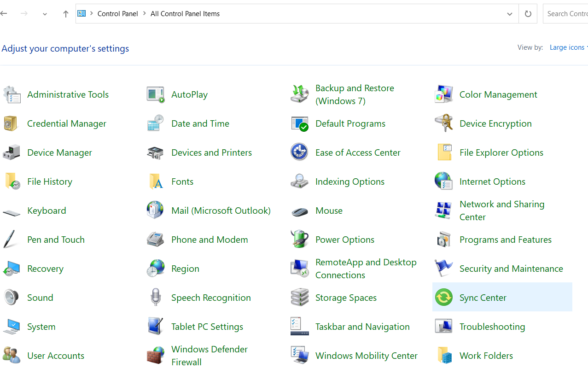Click the Back navigation arrow
This screenshot has height=392, width=588.
click(x=4, y=14)
